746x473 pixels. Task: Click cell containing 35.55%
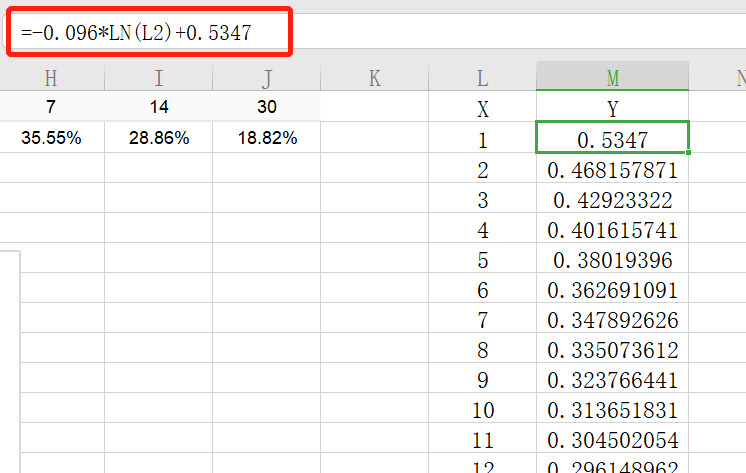point(51,138)
